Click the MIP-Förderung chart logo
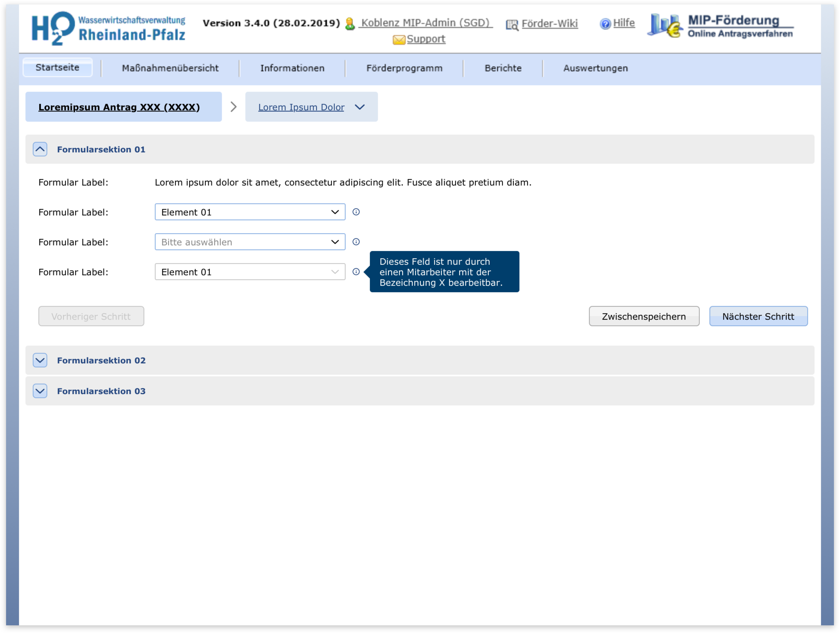Screen dimensions: 840x633 665,26
